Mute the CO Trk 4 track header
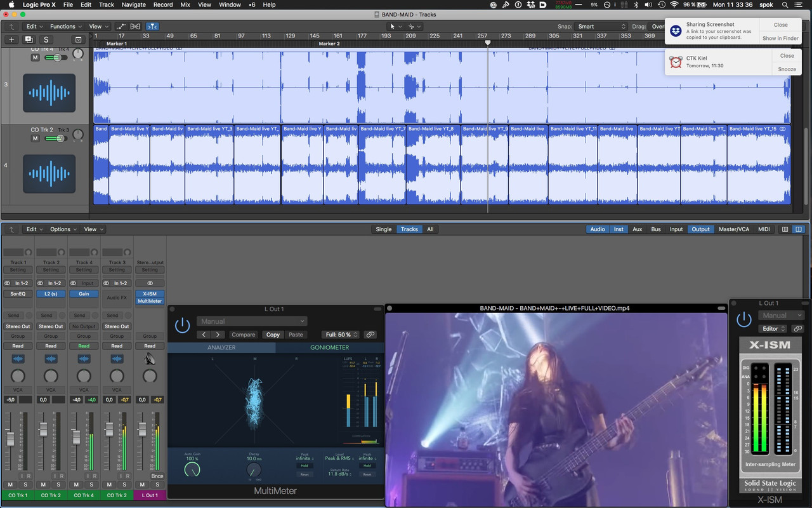 coord(36,58)
